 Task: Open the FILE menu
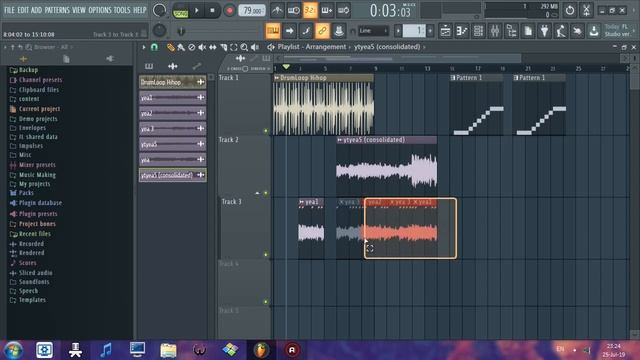pos(9,10)
